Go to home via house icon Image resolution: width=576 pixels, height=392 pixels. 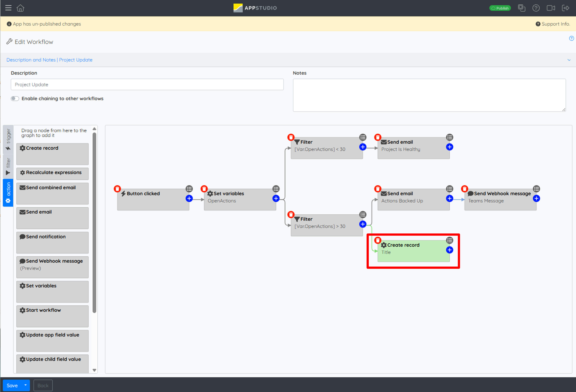point(20,8)
